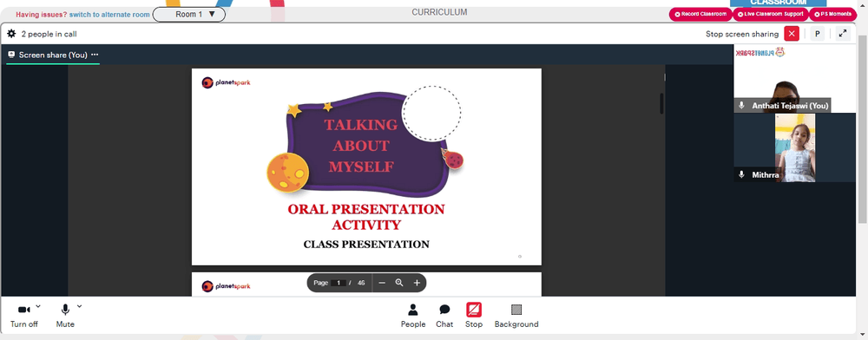Click the CLASSROOM tab at top right
Screen dimensions: 868x340
pos(779,3)
